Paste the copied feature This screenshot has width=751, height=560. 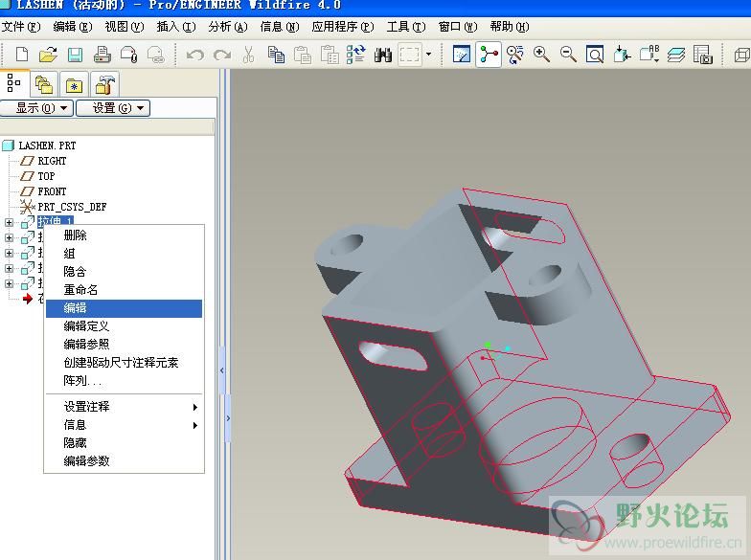click(x=303, y=55)
